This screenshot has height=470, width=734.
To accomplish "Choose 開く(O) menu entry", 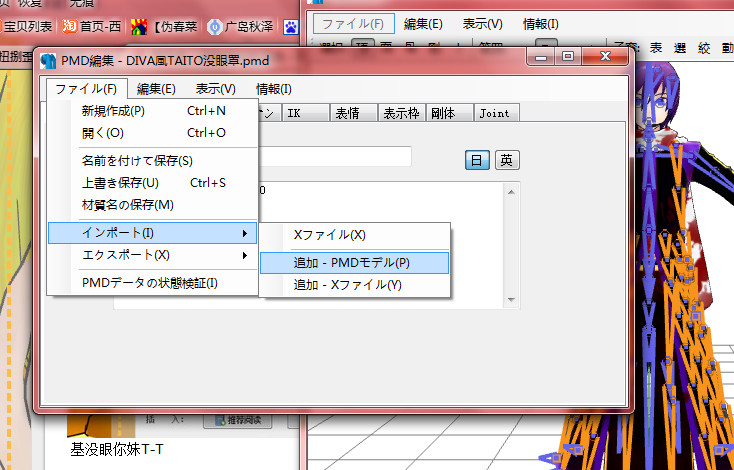I will point(153,133).
